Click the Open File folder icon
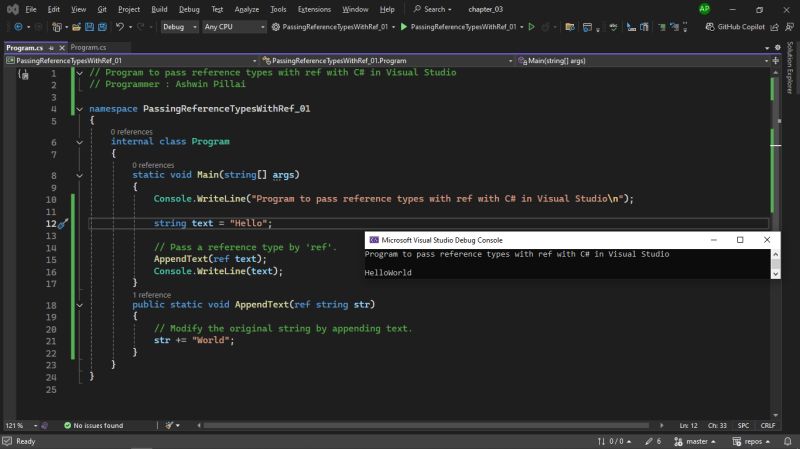800x449 pixels. [76, 27]
